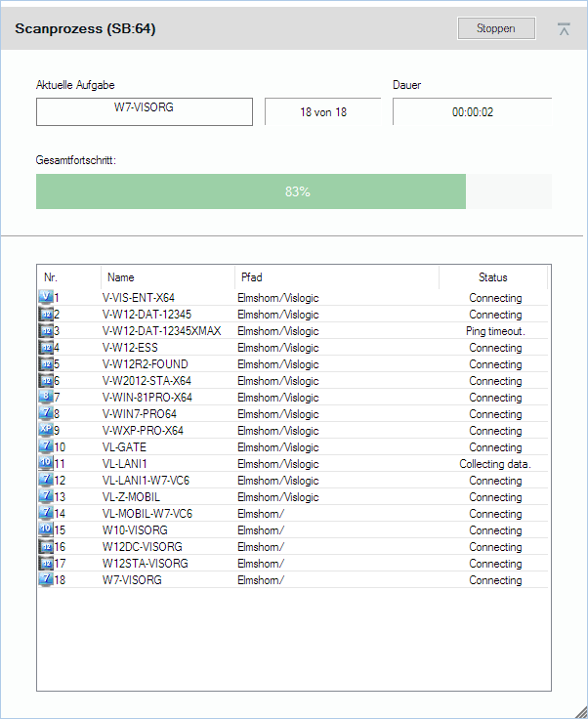588x719 pixels.
Task: Click the 'Ping timeout.' status cell
Action: [x=495, y=331]
